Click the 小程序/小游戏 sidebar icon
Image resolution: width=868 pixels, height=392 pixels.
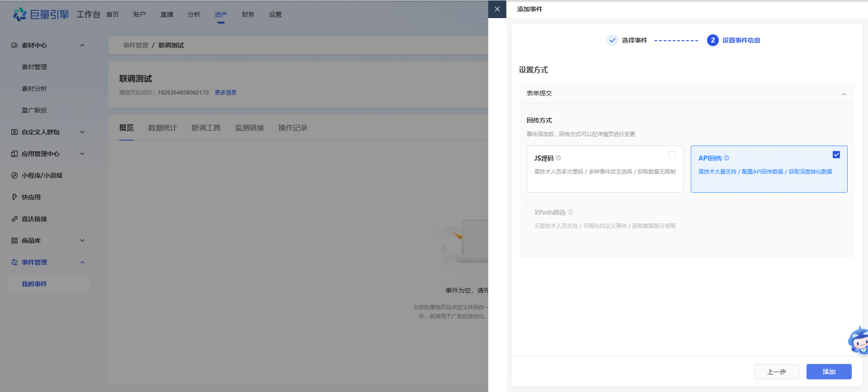(14, 175)
